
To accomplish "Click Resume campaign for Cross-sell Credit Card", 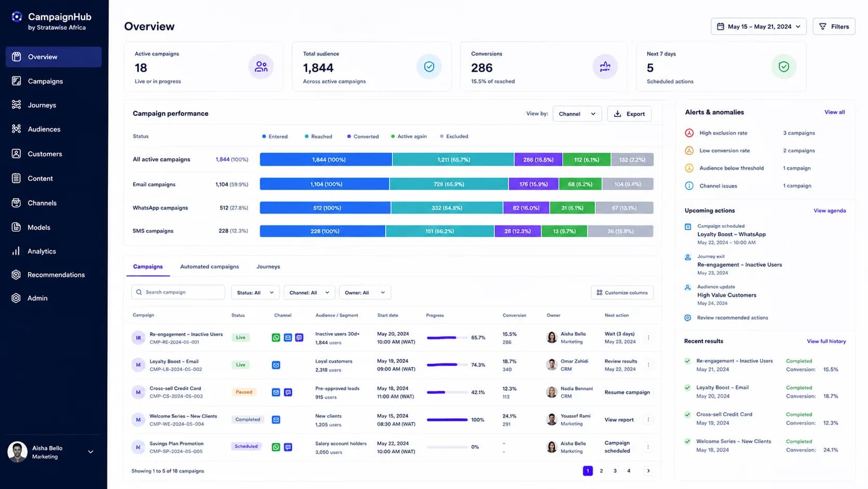I will tap(627, 392).
